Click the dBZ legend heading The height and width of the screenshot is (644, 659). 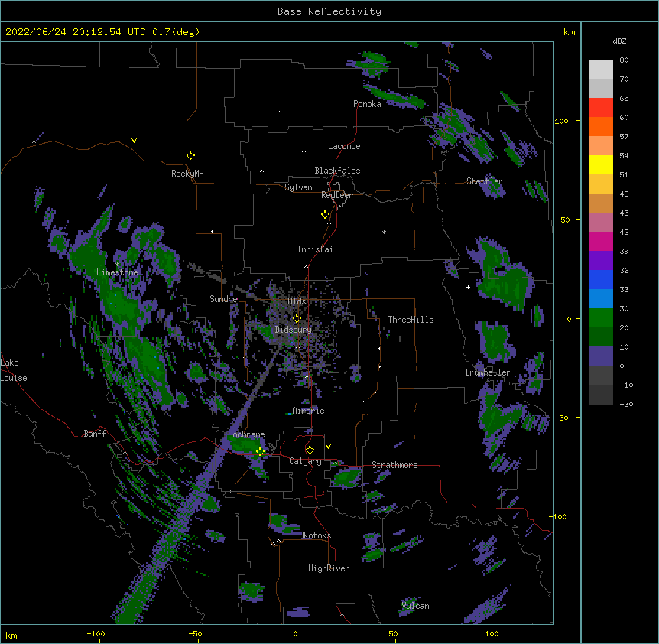click(x=619, y=41)
